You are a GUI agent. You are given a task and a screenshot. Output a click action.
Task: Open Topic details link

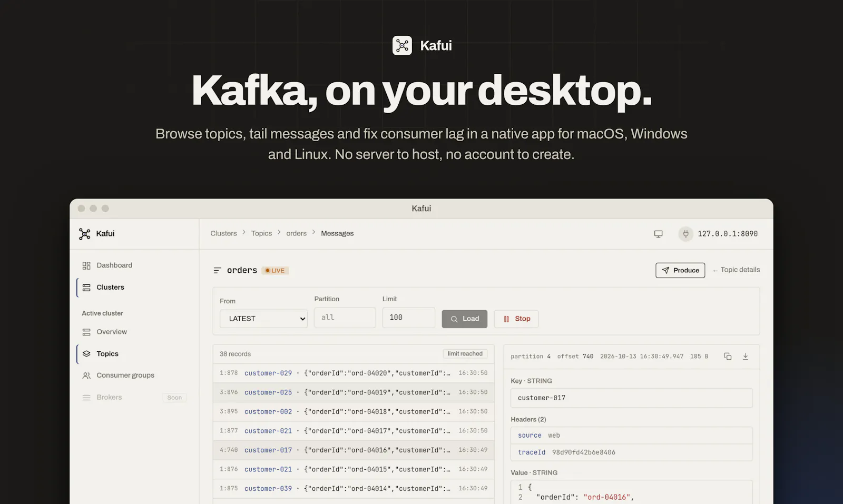coord(736,270)
